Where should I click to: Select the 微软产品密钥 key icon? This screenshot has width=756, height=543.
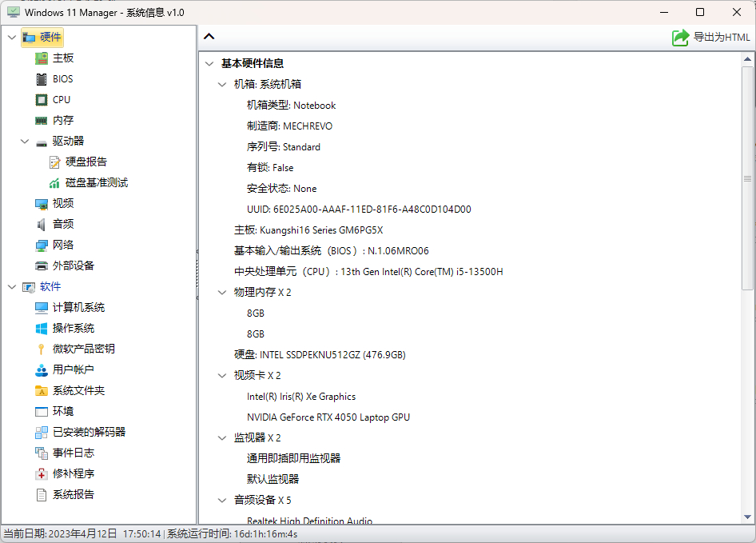(42, 349)
